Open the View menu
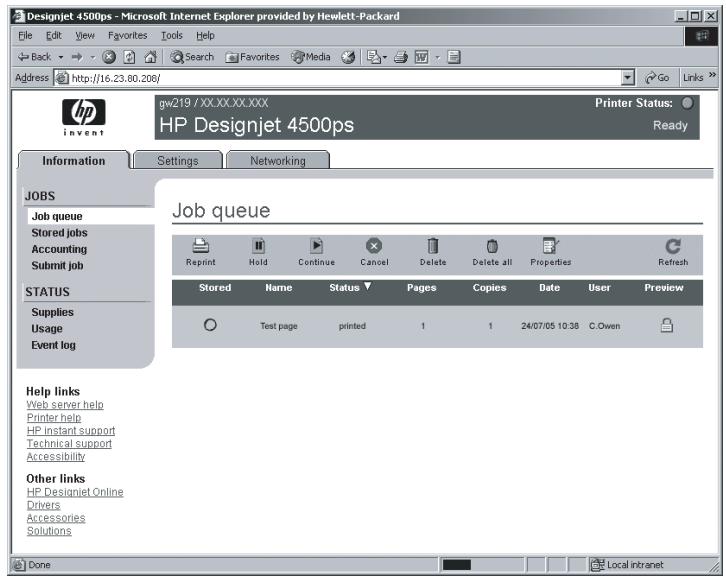The height and width of the screenshot is (578, 726). click(x=85, y=35)
